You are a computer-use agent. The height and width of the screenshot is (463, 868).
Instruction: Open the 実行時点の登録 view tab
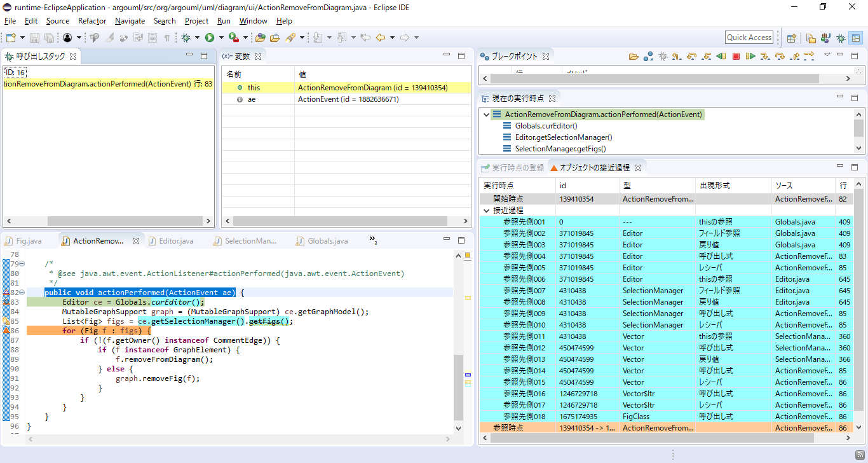click(512, 168)
